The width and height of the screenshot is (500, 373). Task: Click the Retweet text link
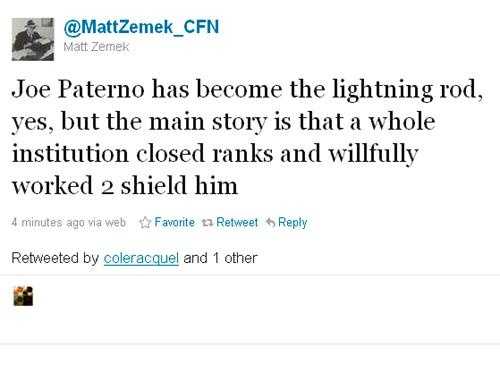coord(237,222)
